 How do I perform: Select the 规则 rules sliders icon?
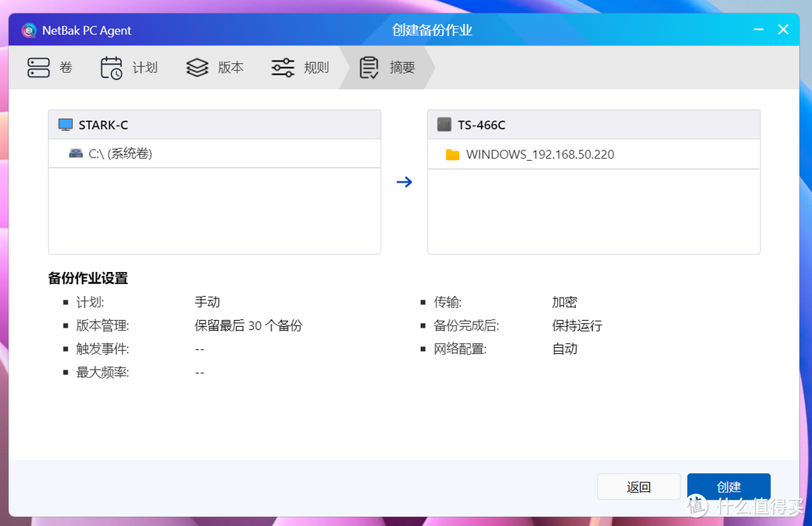point(283,67)
